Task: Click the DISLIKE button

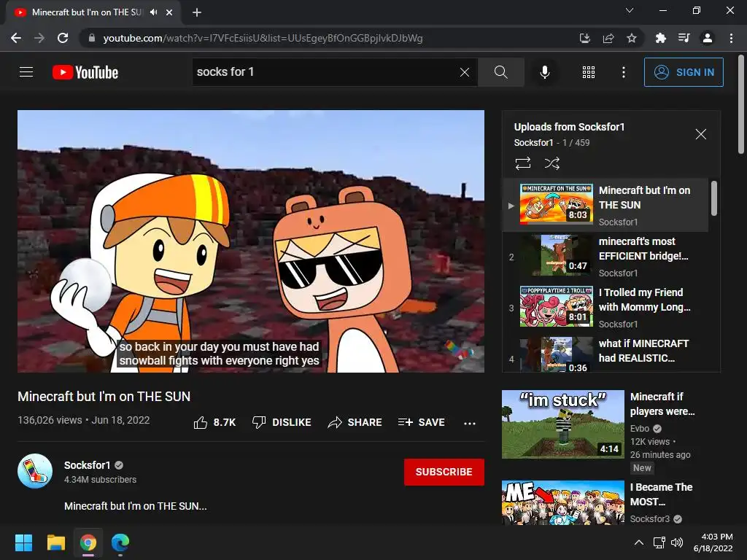Action: [x=282, y=422]
